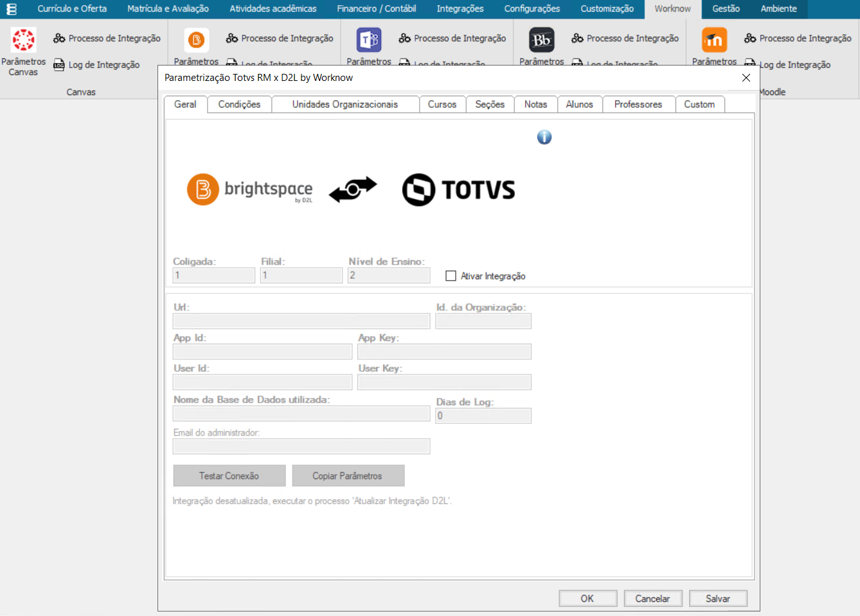Close the Parametrização Totvs RM dialog
This screenshot has height=616, width=860.
tap(746, 78)
